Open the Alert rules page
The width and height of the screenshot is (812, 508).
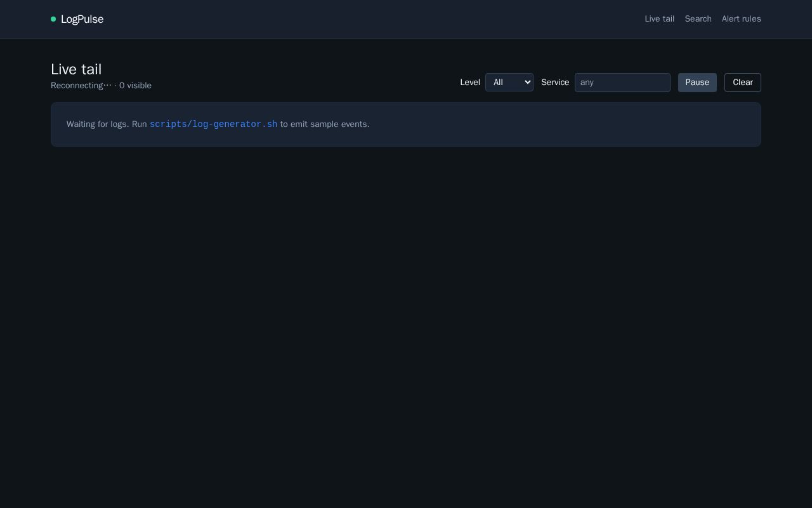(741, 19)
